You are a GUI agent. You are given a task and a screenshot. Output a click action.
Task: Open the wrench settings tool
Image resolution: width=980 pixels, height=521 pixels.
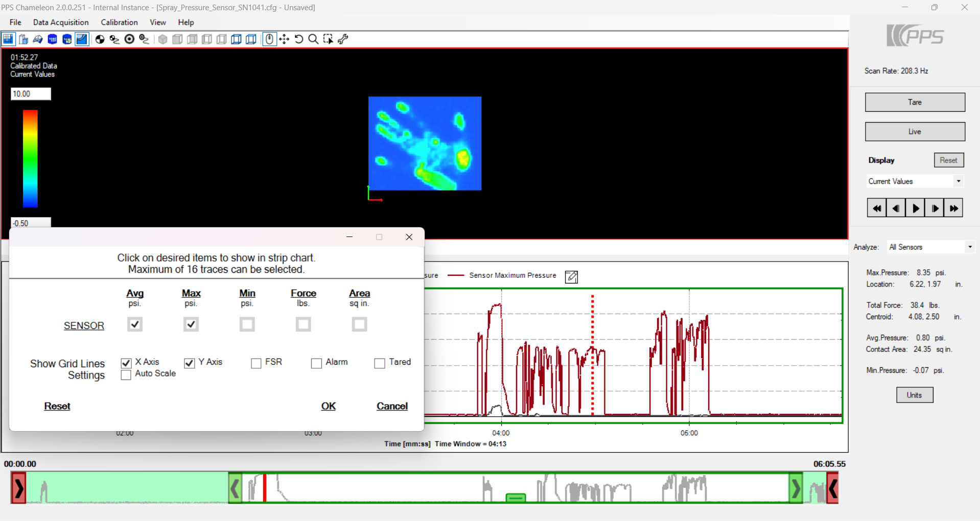tap(343, 39)
